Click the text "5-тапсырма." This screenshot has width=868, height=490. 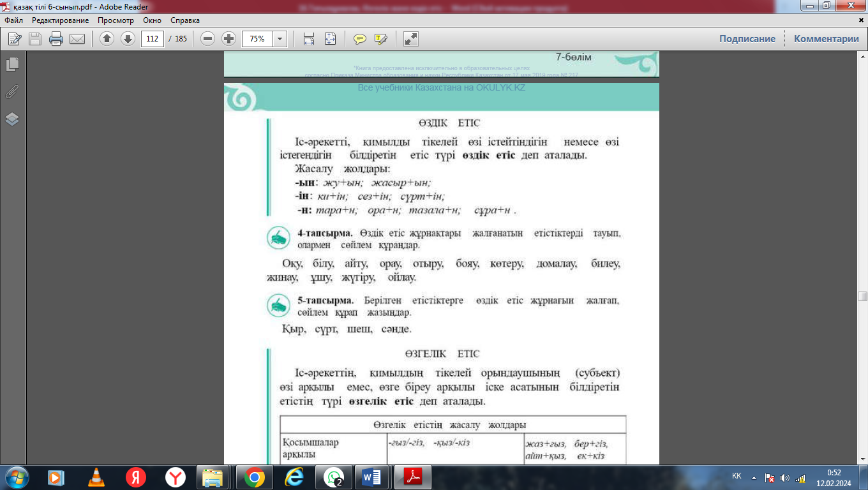coord(325,301)
